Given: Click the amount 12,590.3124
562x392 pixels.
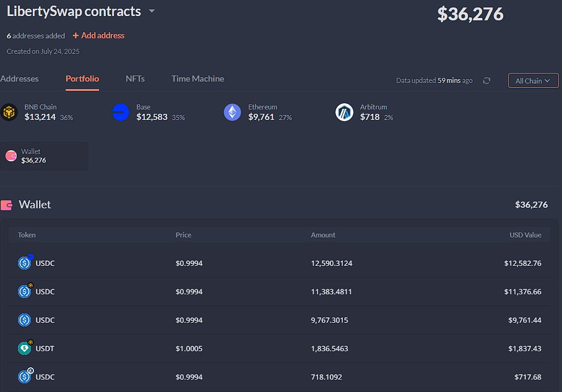Looking at the screenshot, I should 332,263.
